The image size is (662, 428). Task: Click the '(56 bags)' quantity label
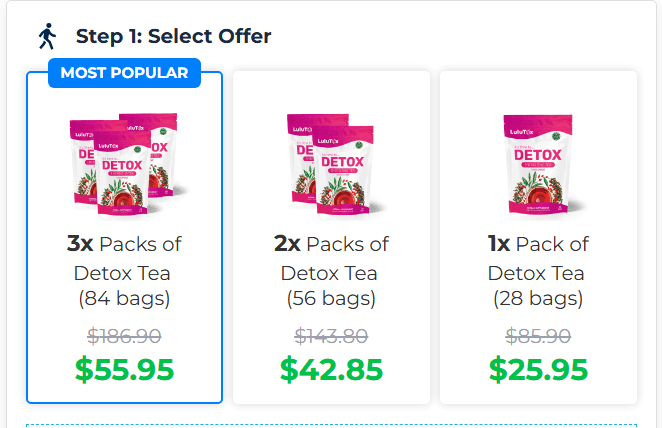331,298
